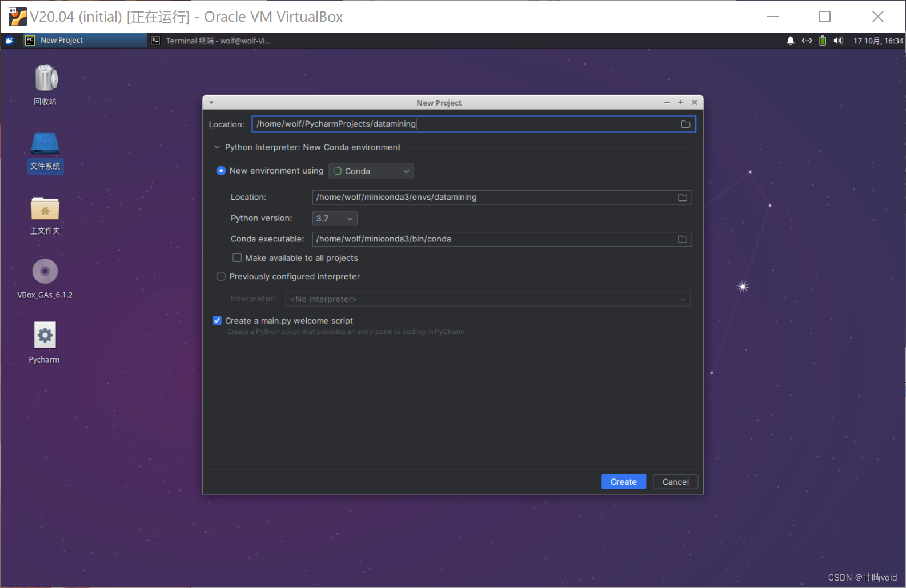Switch to Terminal taskbar window
The height and width of the screenshot is (588, 906).
211,41
